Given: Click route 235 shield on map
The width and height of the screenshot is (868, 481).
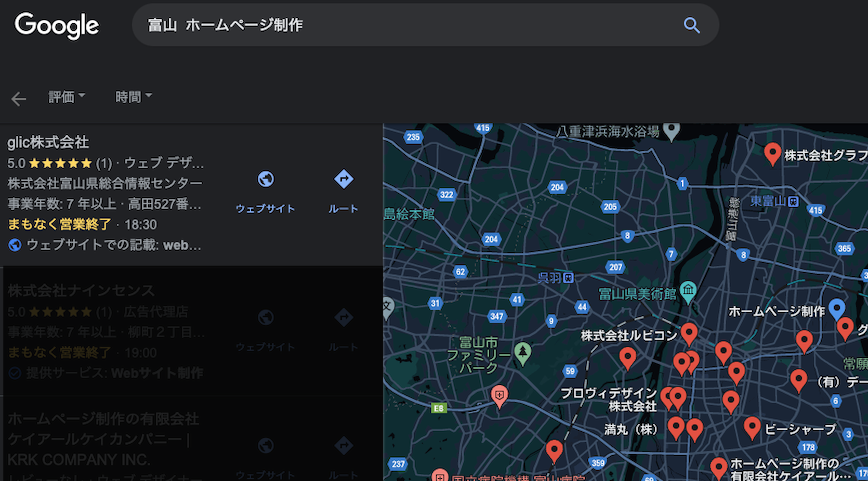Looking at the screenshot, I should tap(413, 137).
